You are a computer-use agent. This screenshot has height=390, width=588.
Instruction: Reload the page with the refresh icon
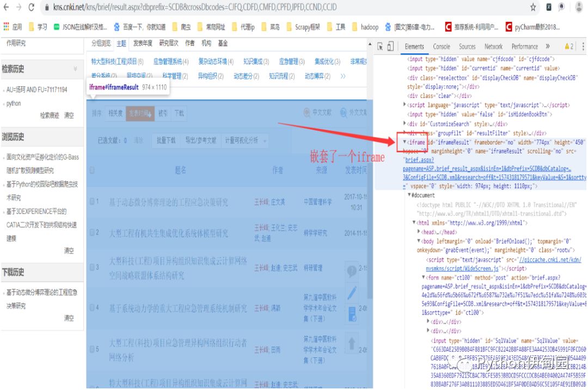pyautogui.click(x=32, y=7)
